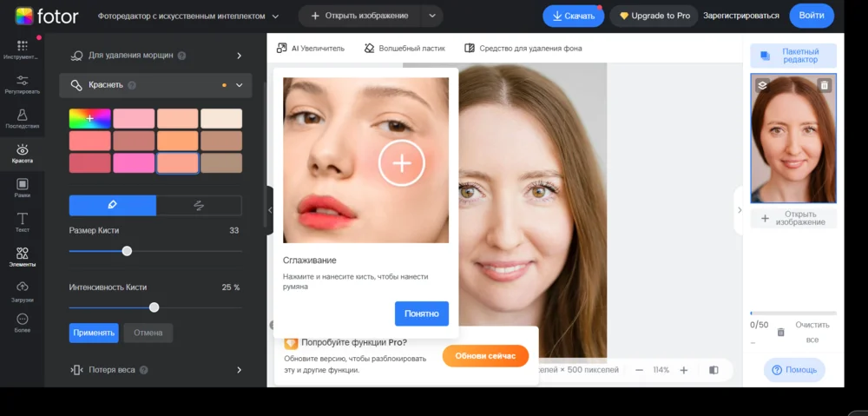Switch to the eraser mode toggle
This screenshot has width=868, height=416.
click(199, 205)
